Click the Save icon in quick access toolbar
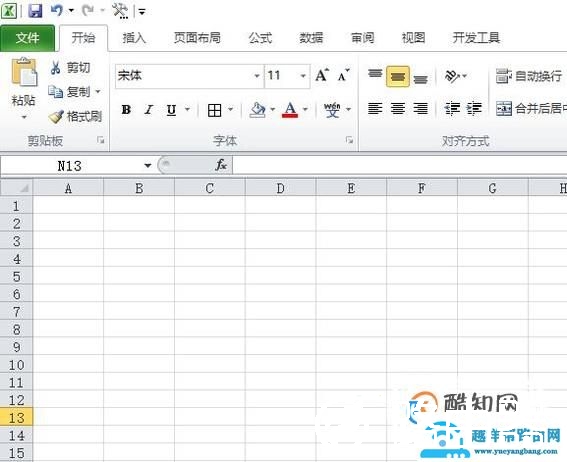567x462 pixels. 35,10
